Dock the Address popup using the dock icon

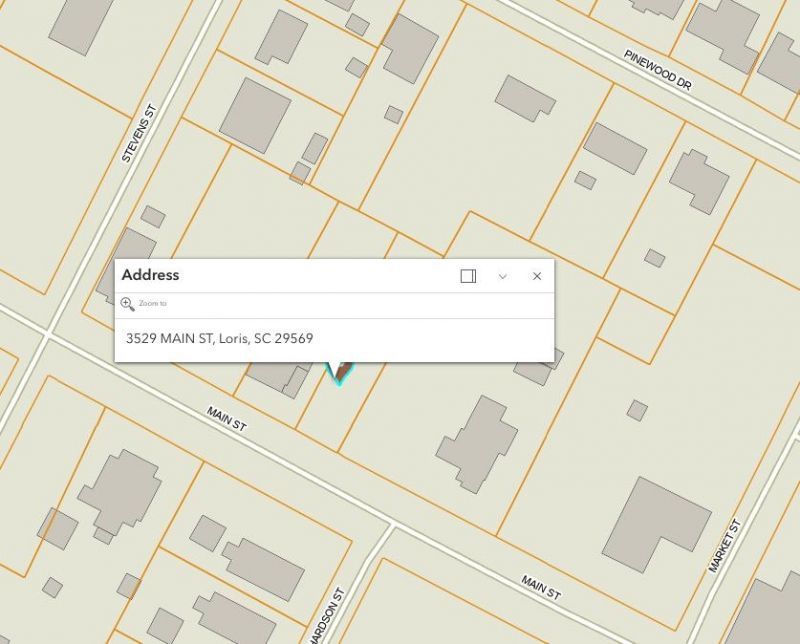468,276
